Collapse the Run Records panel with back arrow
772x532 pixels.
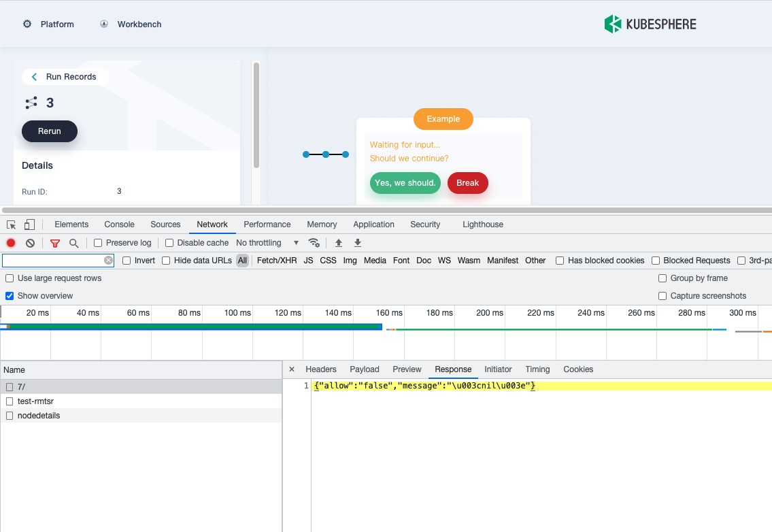[x=34, y=77]
